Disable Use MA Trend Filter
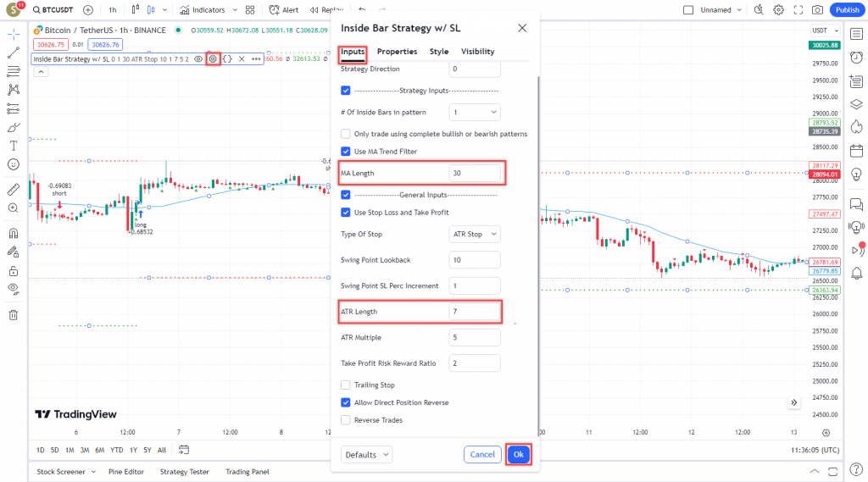Image resolution: width=868 pixels, height=482 pixels. tap(346, 151)
